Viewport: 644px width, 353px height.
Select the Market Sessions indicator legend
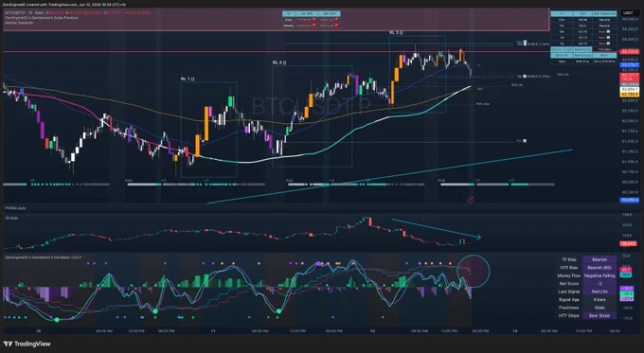tap(19, 23)
